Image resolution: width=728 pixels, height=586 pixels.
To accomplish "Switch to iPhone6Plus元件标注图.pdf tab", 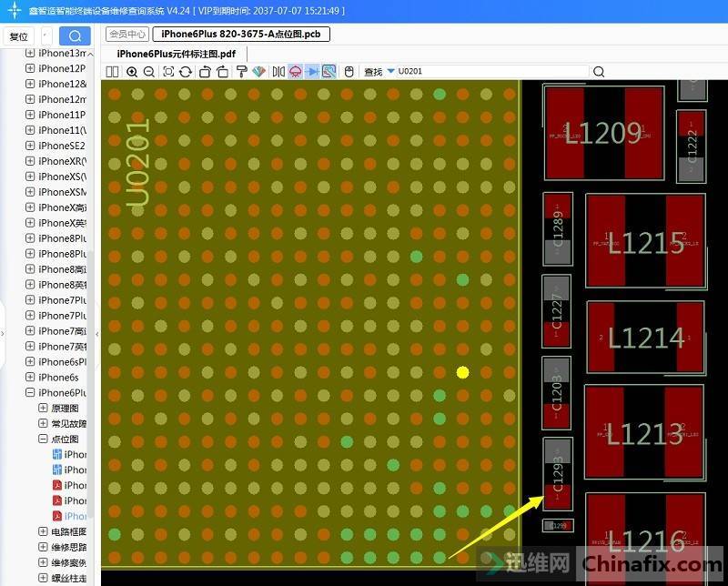I will 176,54.
